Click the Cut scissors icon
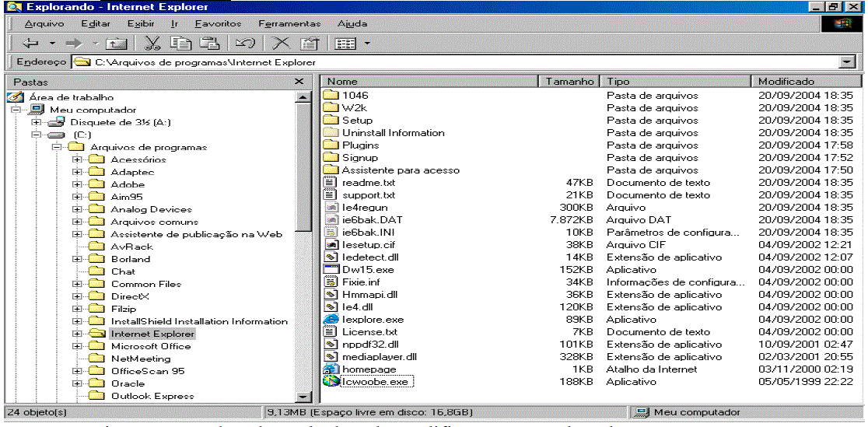Viewport: 868px width, 427px height. tap(152, 43)
